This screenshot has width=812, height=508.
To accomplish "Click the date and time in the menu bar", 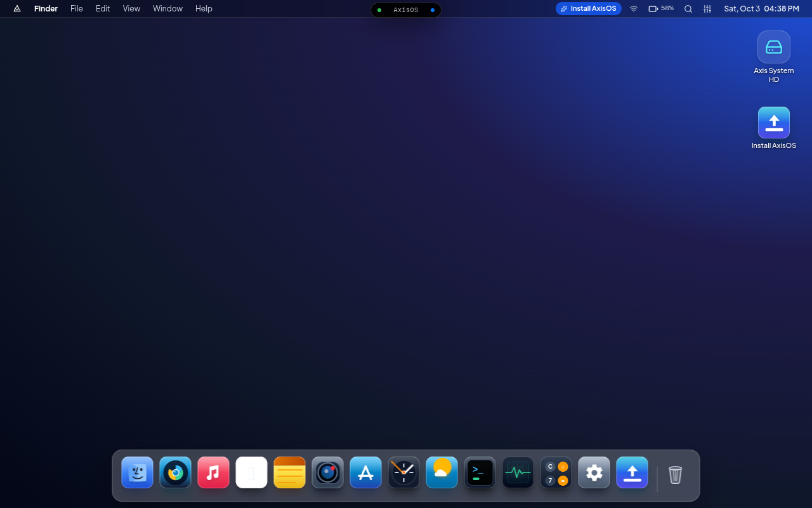I will click(761, 9).
